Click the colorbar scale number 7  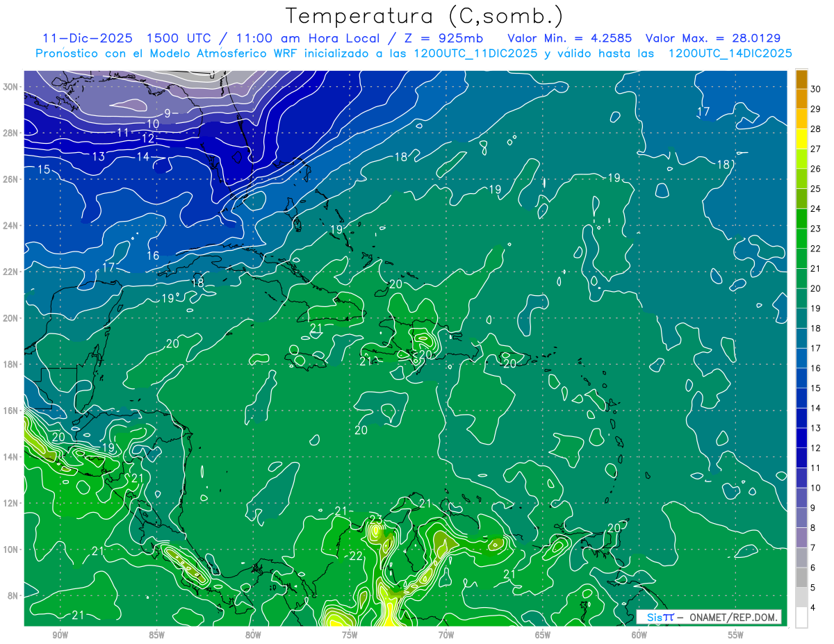coord(814,548)
